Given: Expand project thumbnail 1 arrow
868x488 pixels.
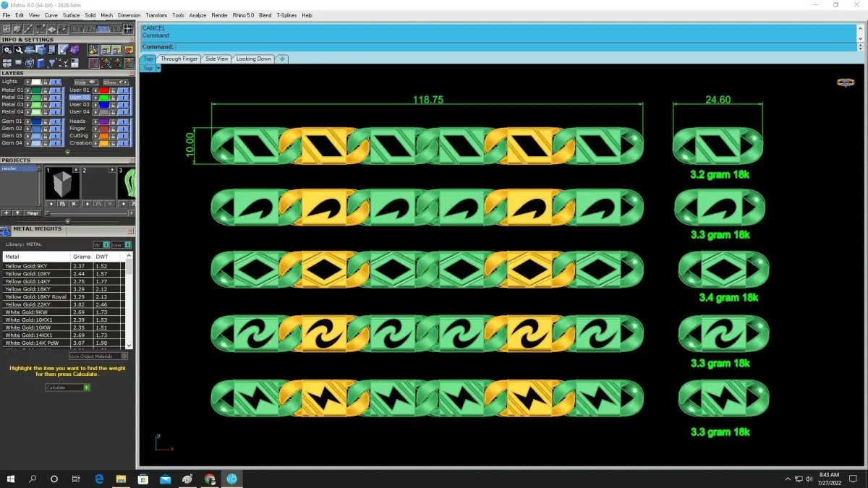Looking at the screenshot, I should 76,170.
